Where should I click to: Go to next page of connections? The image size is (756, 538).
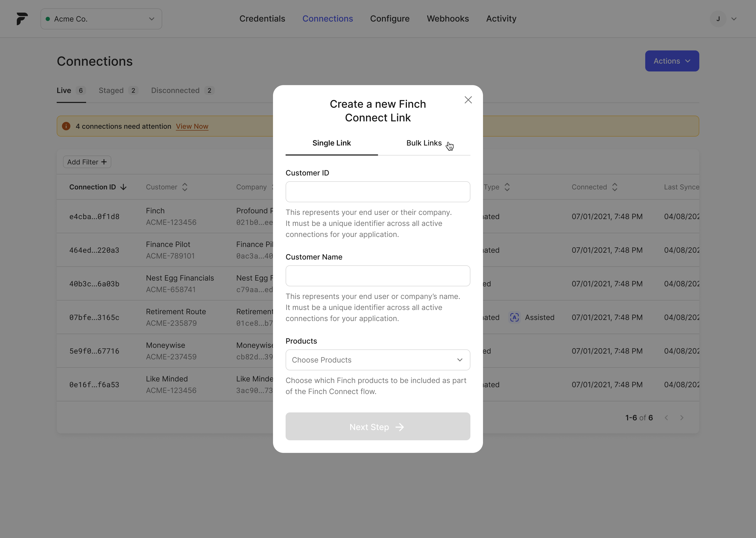(x=682, y=418)
